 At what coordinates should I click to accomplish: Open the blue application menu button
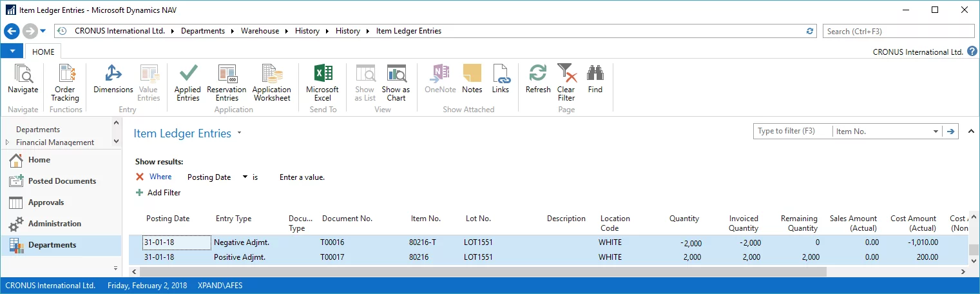[12, 52]
